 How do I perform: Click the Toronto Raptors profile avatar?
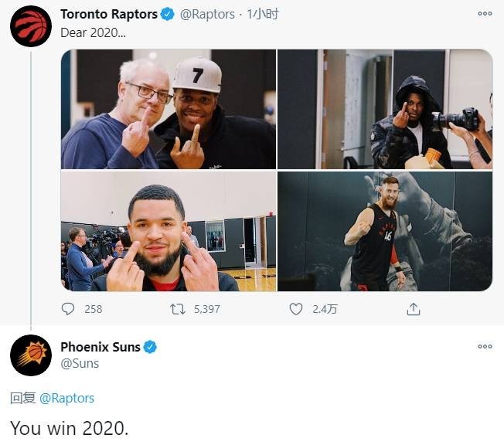point(31,25)
